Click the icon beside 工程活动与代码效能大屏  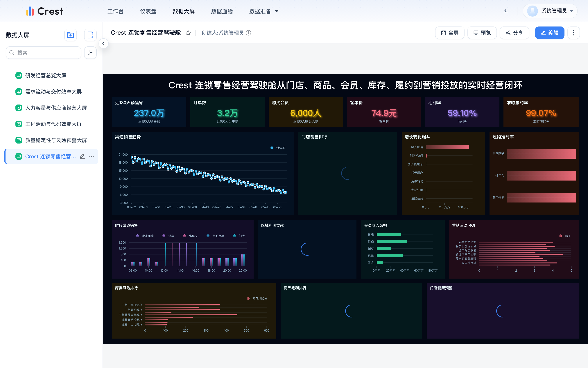pyautogui.click(x=19, y=124)
